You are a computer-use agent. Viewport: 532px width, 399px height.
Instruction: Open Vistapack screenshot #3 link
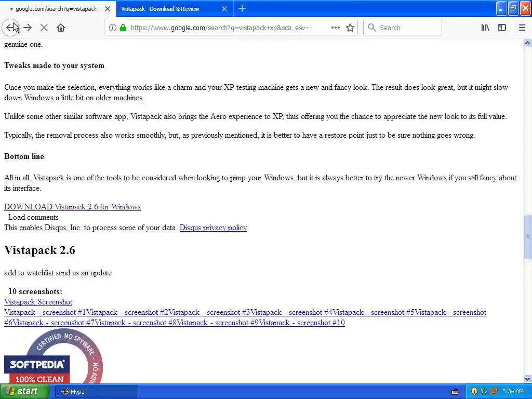point(209,312)
